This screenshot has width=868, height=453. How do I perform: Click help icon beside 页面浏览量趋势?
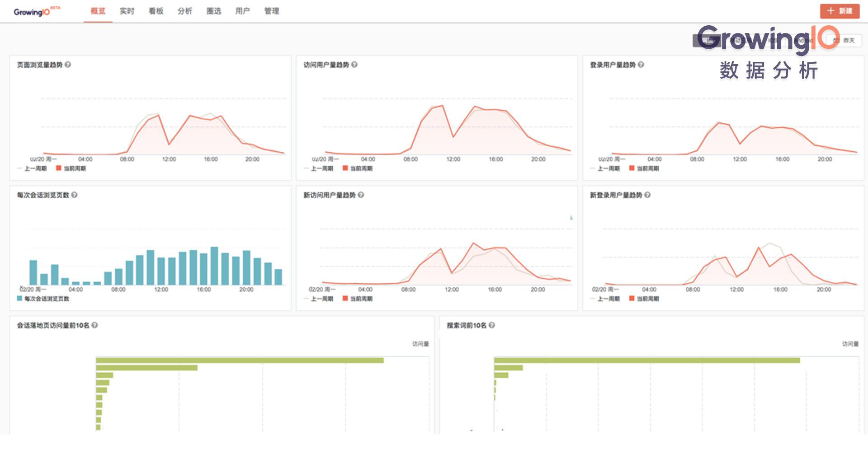[68, 65]
